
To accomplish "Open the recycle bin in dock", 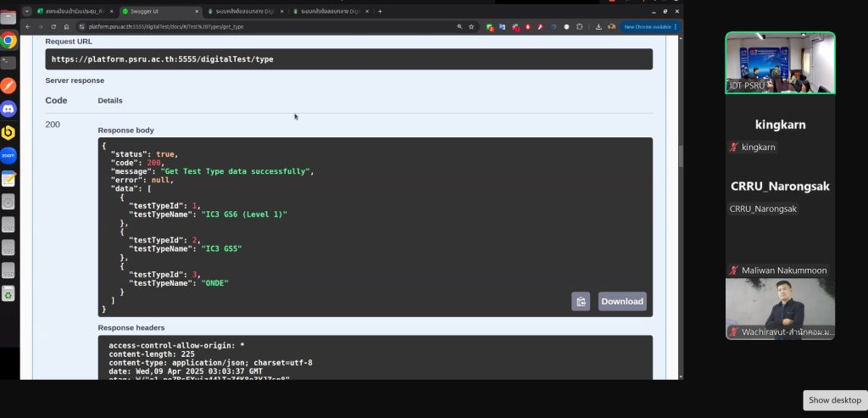I will pyautogui.click(x=8, y=293).
